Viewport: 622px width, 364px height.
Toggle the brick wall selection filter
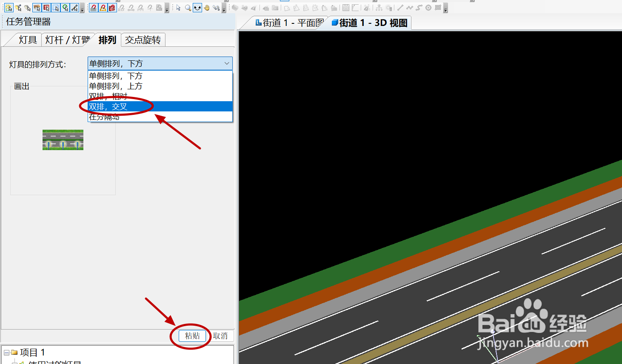(46, 8)
